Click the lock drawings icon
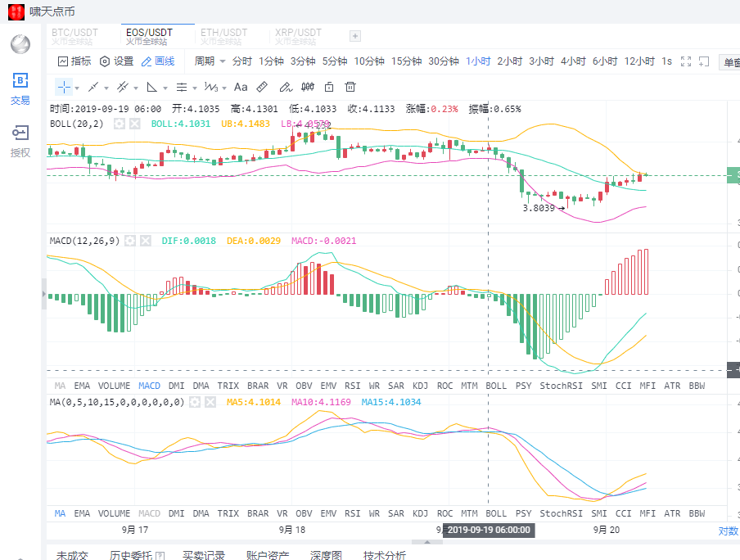Viewport: 740px width, 560px height. pos(329,87)
